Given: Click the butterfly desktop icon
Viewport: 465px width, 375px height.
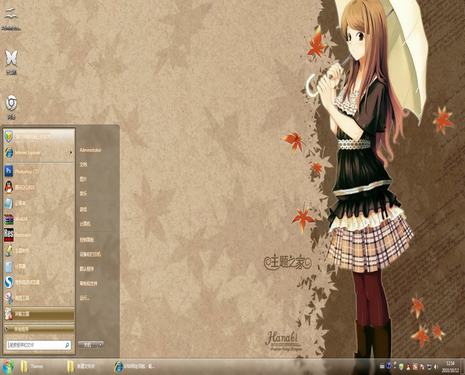Looking at the screenshot, I should point(11,62).
